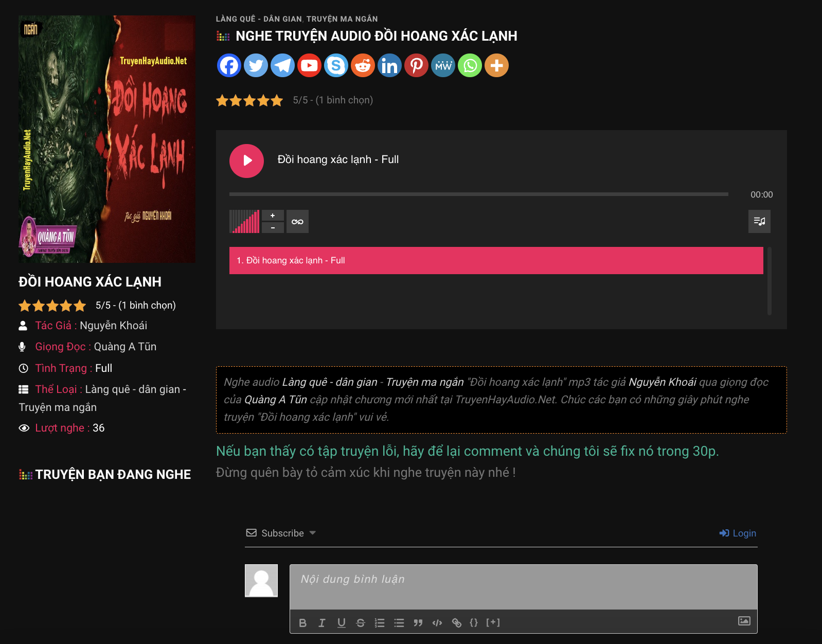Focus the Nội dung bình luận comment box
The image size is (822, 644).
524,587
